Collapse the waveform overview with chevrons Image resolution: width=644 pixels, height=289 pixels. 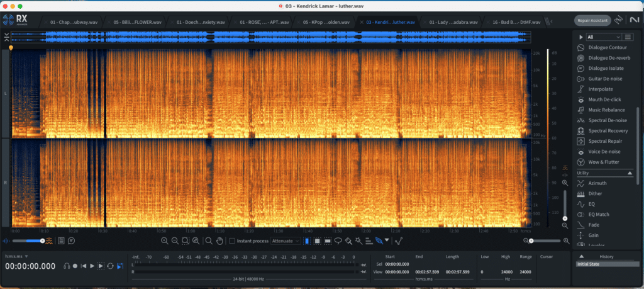coord(6,37)
